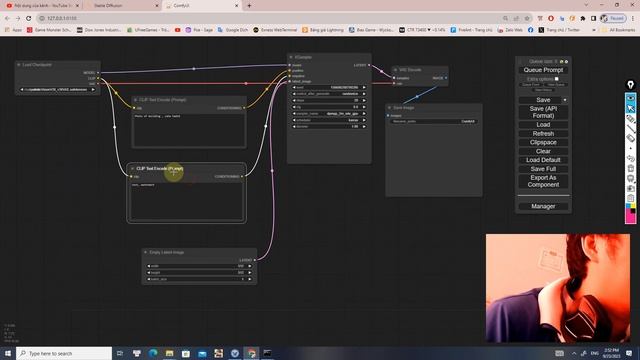Increase Empty Latent Image height arrow
Viewport: 640px width, 360px height.
tap(250, 273)
